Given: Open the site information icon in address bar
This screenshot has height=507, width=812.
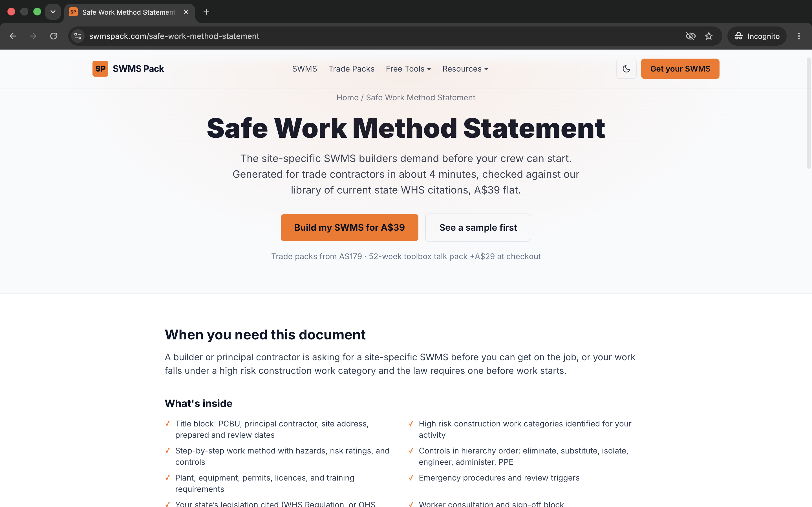Looking at the screenshot, I should click(x=78, y=36).
